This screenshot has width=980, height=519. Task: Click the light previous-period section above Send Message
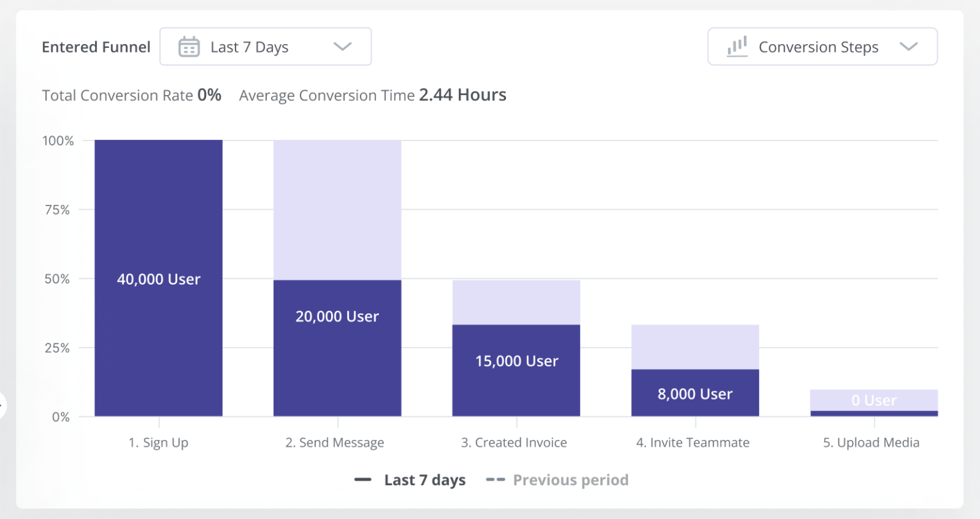point(337,207)
